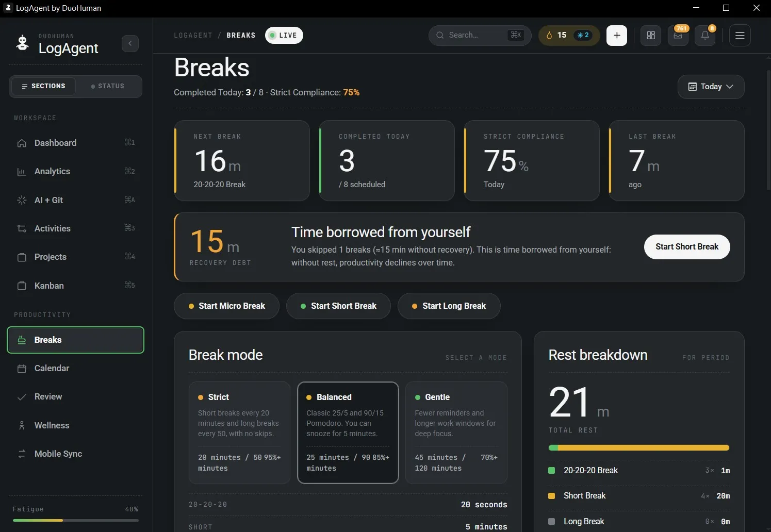Click the Start Micro Break button

(x=226, y=306)
